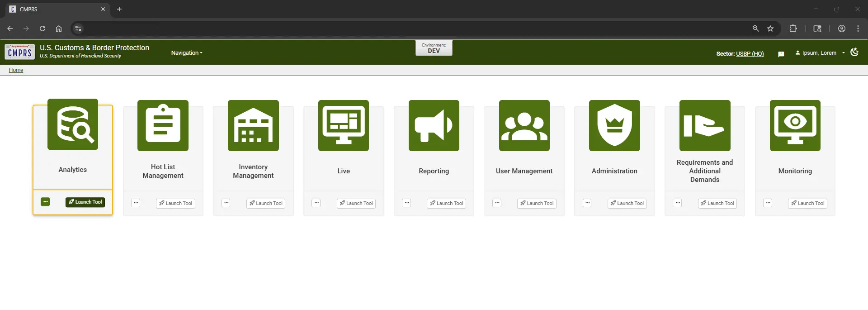The width and height of the screenshot is (868, 310).
Task: Click the Home breadcrumb link
Action: click(x=16, y=70)
